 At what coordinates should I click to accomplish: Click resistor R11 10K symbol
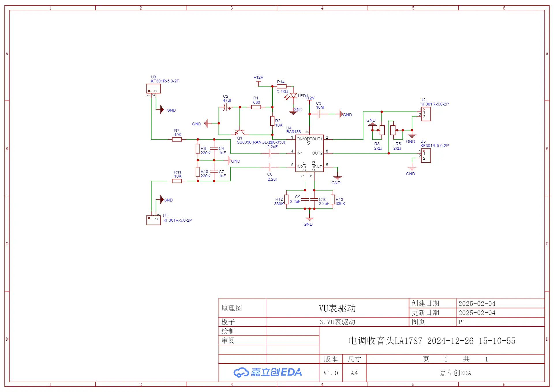pos(177,181)
